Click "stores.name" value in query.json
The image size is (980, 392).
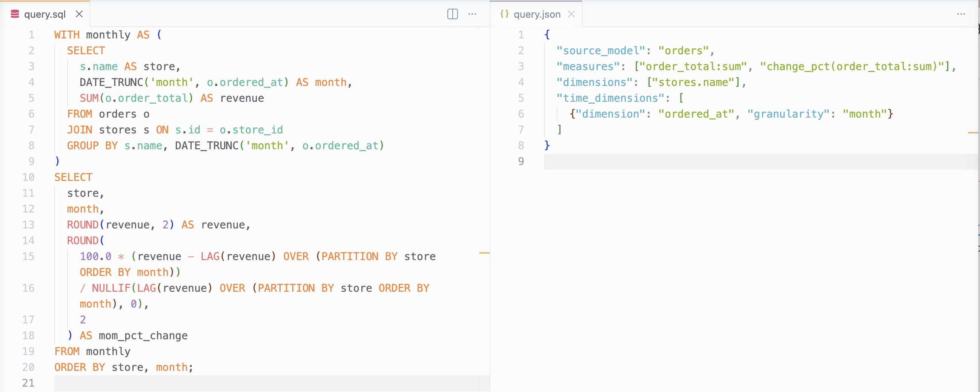(x=693, y=83)
